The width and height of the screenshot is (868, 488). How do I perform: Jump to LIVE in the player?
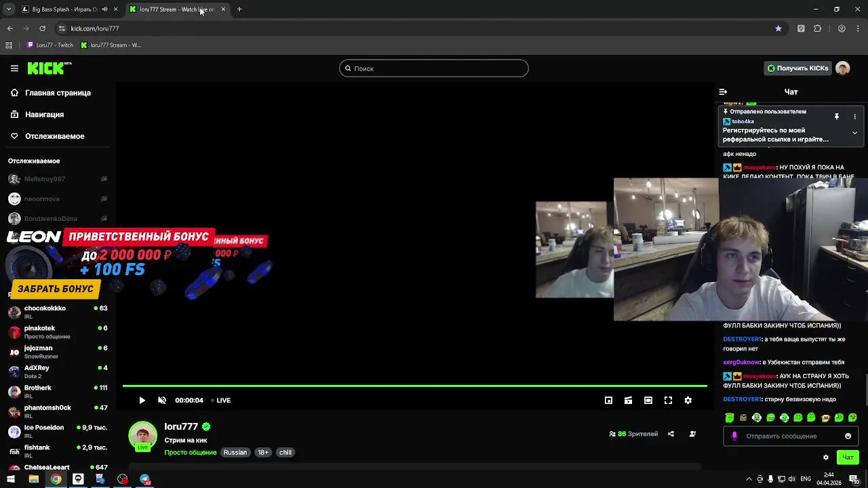[x=220, y=401]
